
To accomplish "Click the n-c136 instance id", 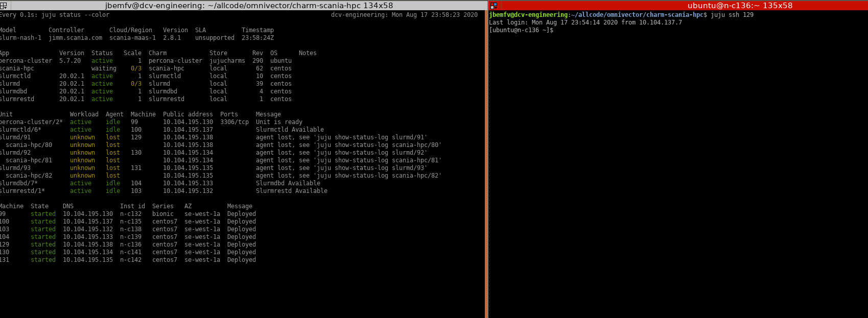I will 130,244.
